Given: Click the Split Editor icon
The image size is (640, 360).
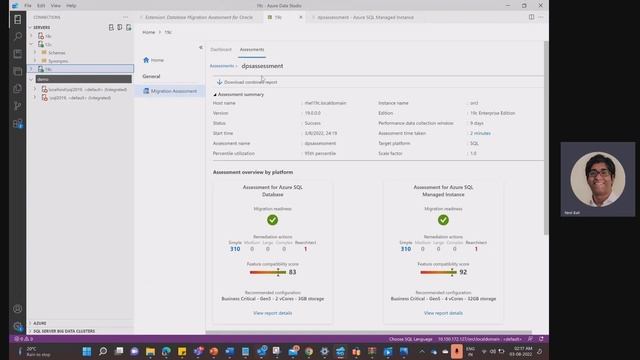Looking at the screenshot, I should pyautogui.click(x=531, y=17).
